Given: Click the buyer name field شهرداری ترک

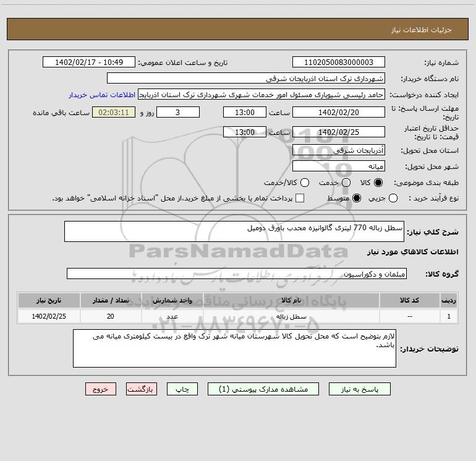Looking at the screenshot, I should 246,79.
